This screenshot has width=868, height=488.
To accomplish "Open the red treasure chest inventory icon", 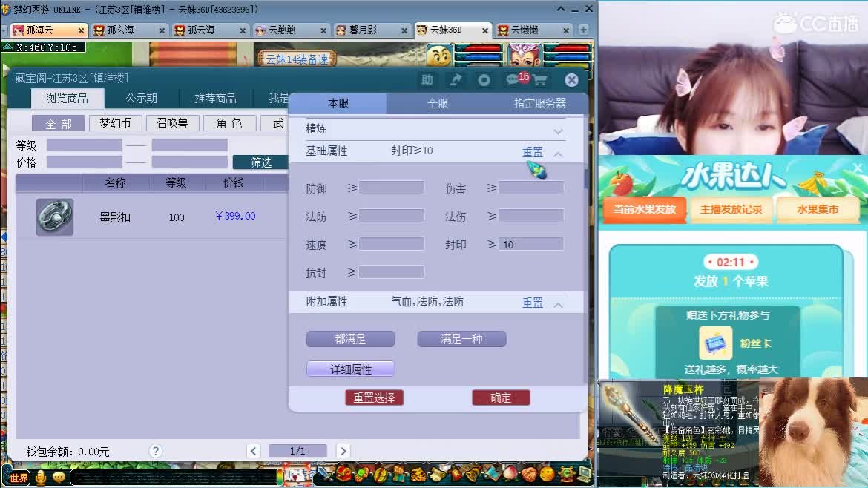I will pyautogui.click(x=343, y=474).
